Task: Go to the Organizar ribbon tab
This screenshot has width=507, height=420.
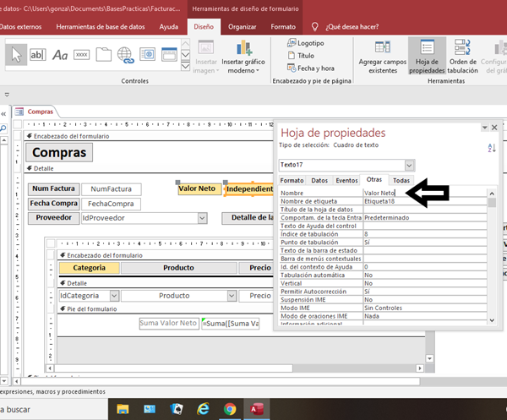Action: pyautogui.click(x=243, y=26)
